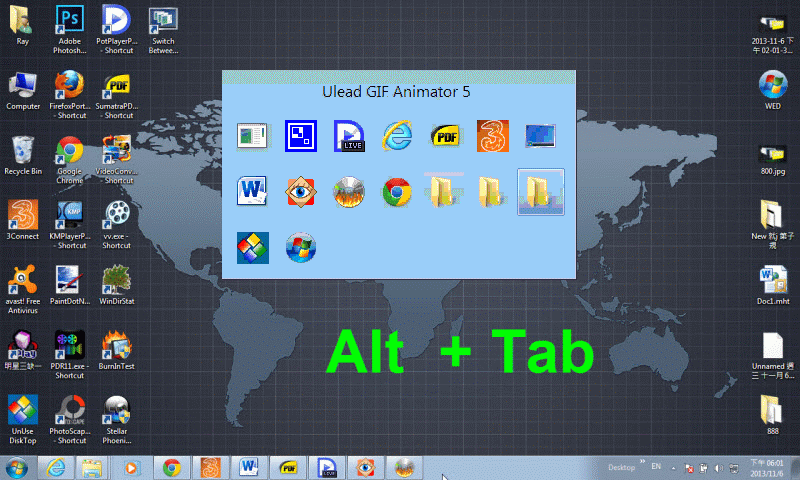Select the FirefoxPortable desktop shortcut
Viewport: 800px width, 480px height.
coord(70,95)
